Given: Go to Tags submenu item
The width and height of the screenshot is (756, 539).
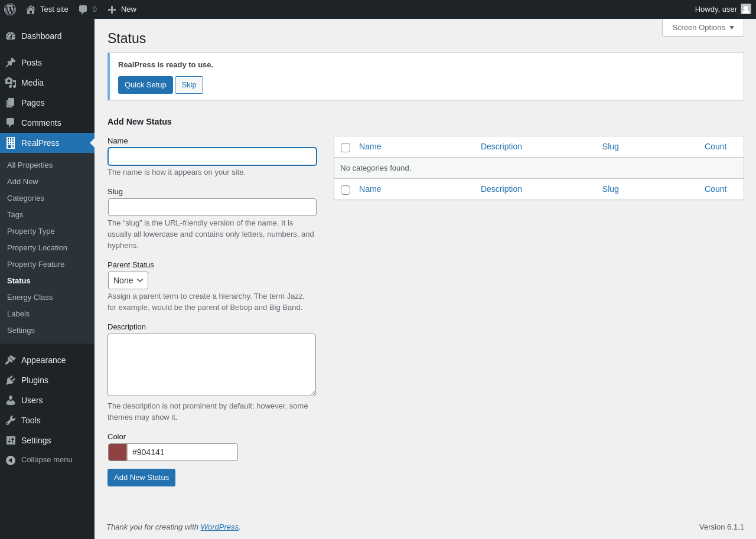Looking at the screenshot, I should [15, 215].
